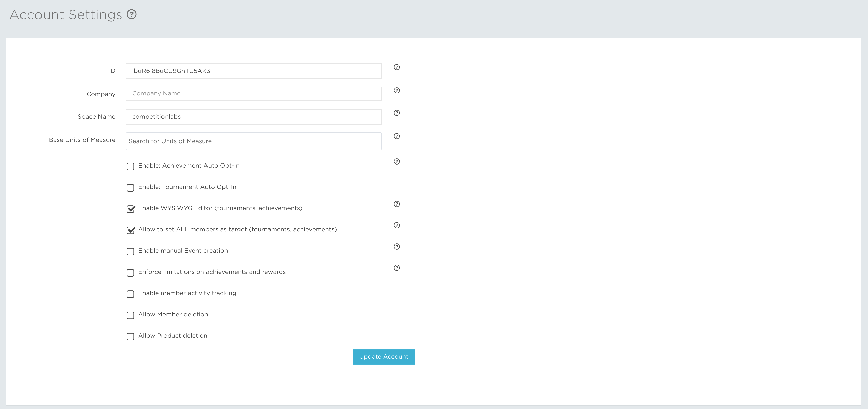Enable Achievement Auto Opt-In checkbox

(130, 167)
